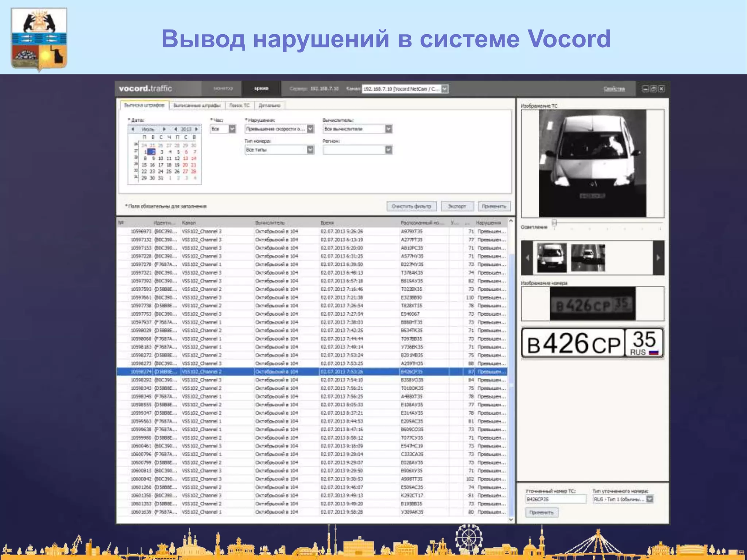
Task: Select row with ID 10600842
Action: coord(312,479)
